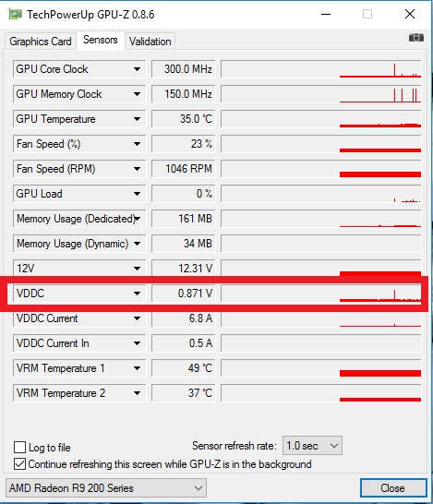Select the Sensors tab
This screenshot has height=504, width=433.
pos(101,40)
